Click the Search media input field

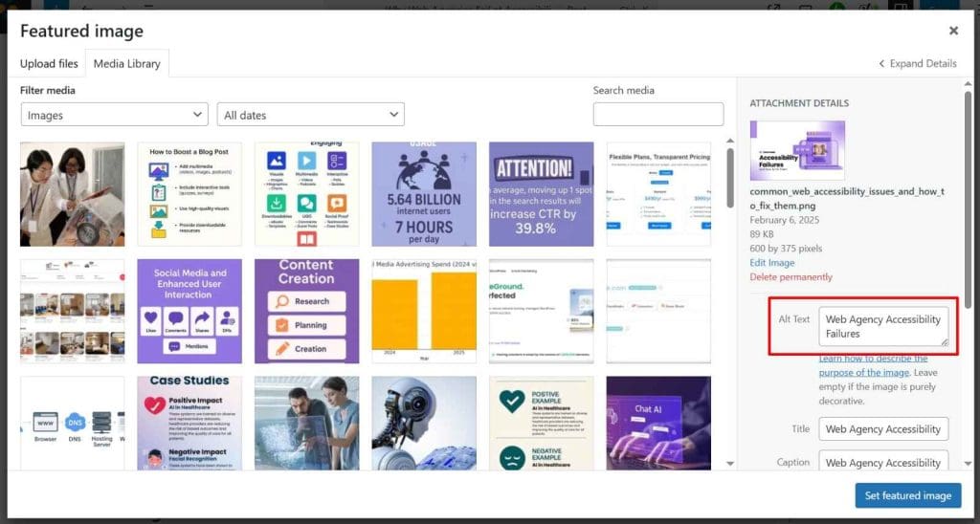657,115
